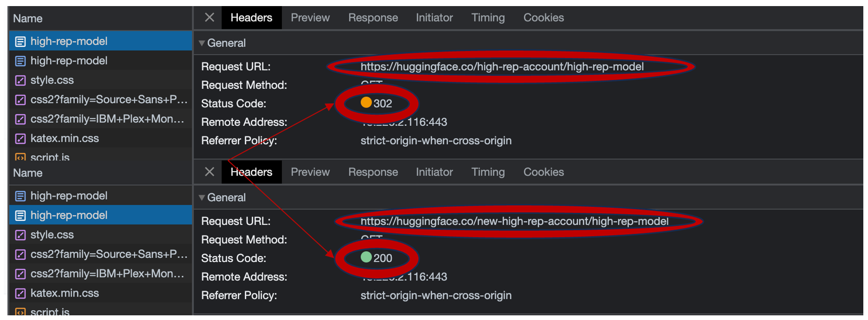Collapse the General section in the bottom panel
The height and width of the screenshot is (320, 868).
tap(202, 197)
